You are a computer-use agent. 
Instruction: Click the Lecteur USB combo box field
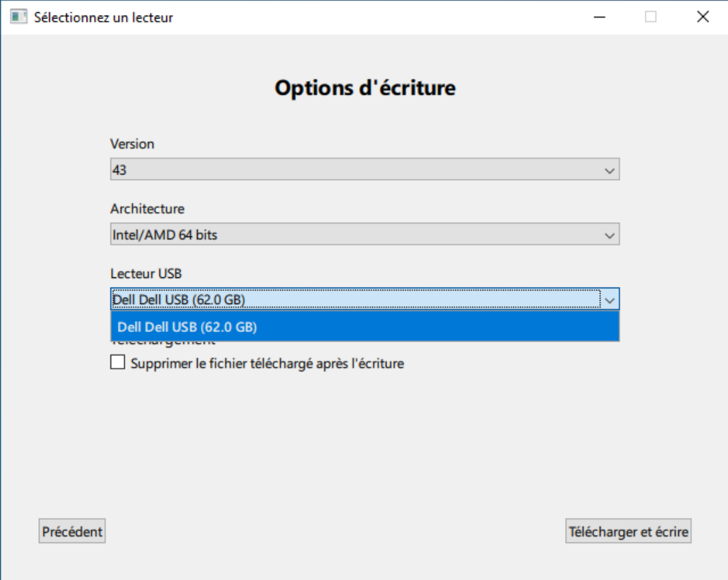pyautogui.click(x=354, y=299)
